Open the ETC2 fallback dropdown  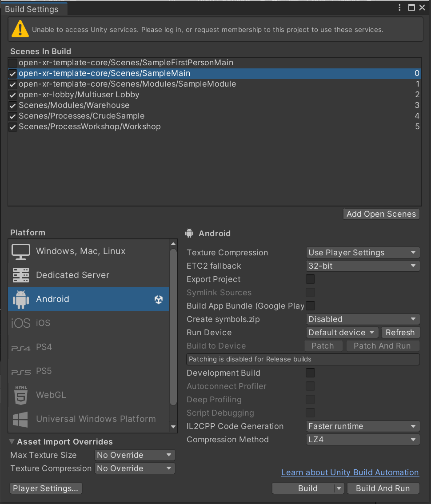pos(363,266)
